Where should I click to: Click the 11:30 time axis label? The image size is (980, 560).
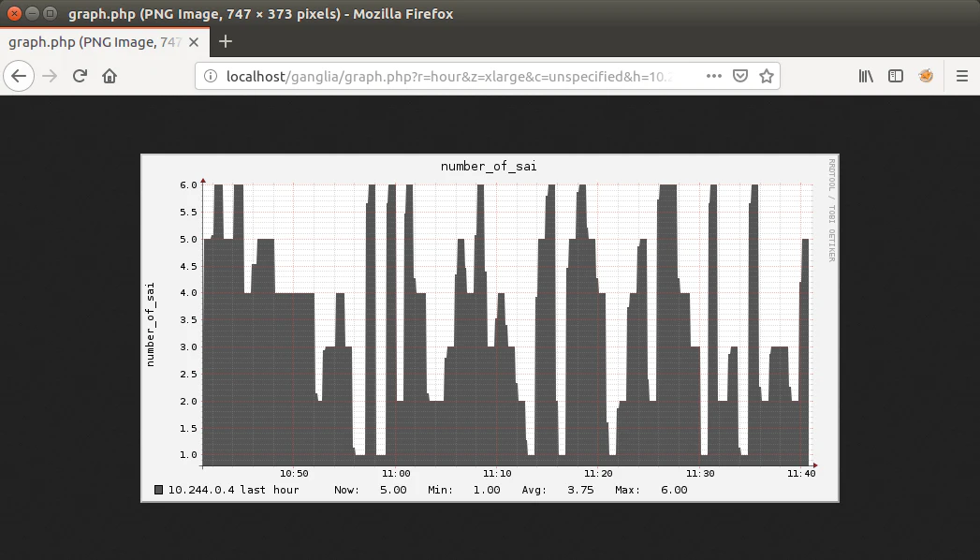tap(700, 474)
